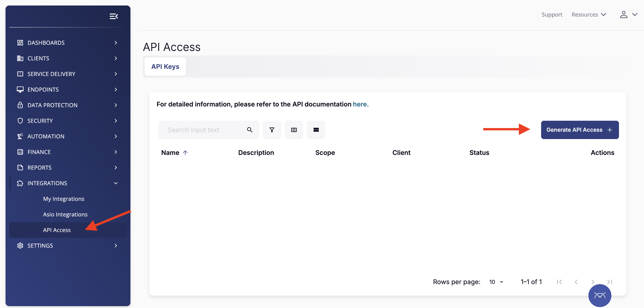The width and height of the screenshot is (644, 308).
Task: Click the Generate API Access button
Action: pyautogui.click(x=579, y=130)
